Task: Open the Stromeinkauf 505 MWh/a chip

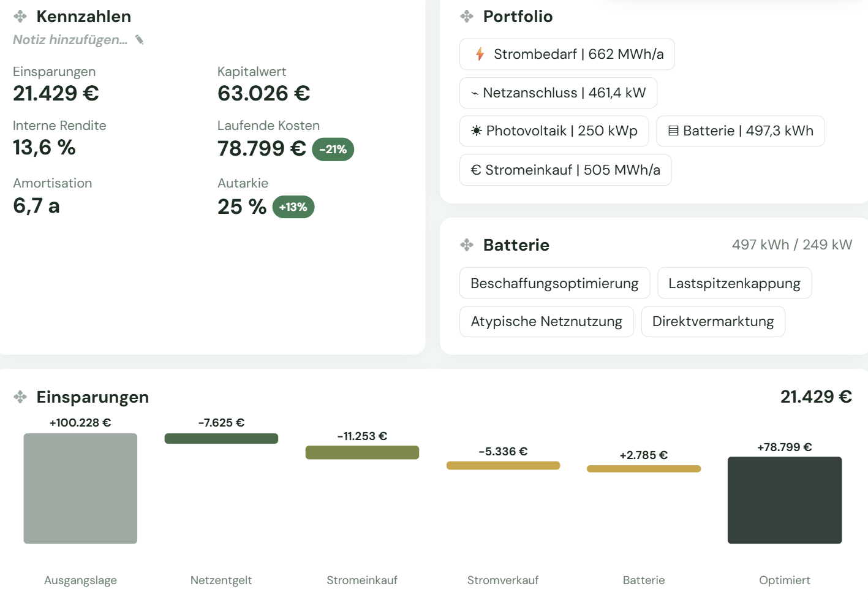Action: (565, 170)
